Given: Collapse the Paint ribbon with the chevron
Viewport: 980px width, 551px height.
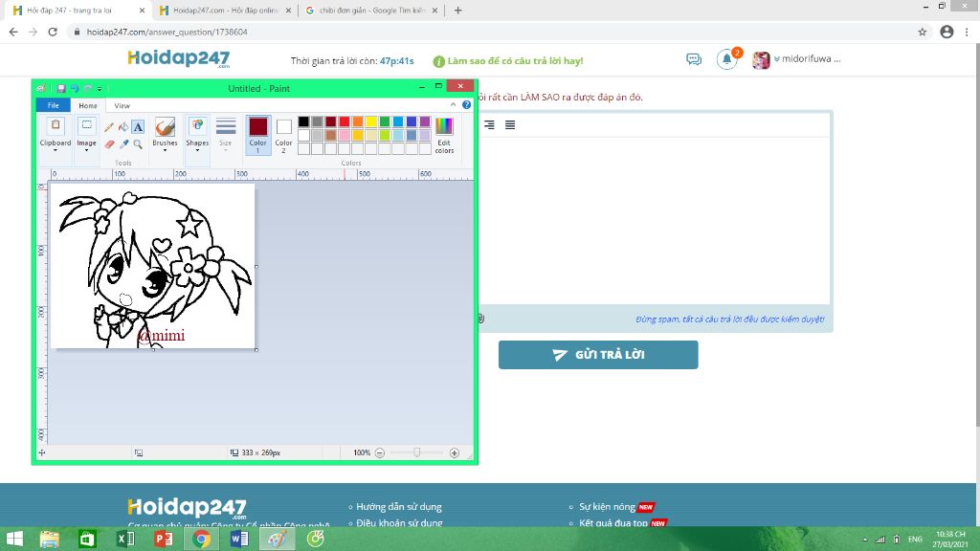Looking at the screenshot, I should click(x=453, y=105).
